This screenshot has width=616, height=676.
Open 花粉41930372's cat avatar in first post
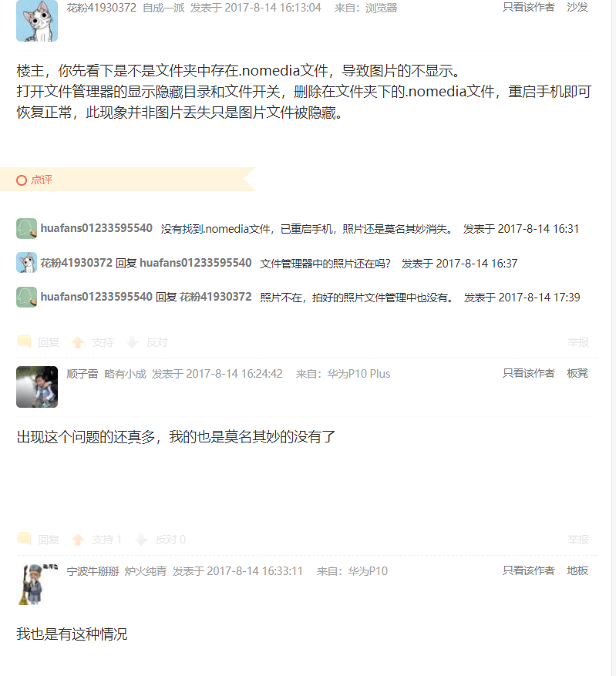(37, 21)
